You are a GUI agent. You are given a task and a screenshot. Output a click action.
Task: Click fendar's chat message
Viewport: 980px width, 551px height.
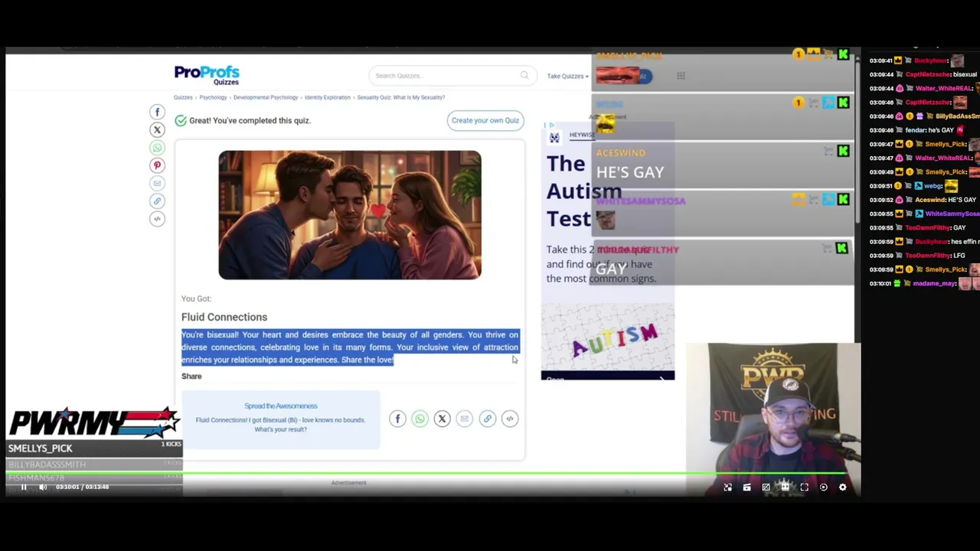point(917,130)
